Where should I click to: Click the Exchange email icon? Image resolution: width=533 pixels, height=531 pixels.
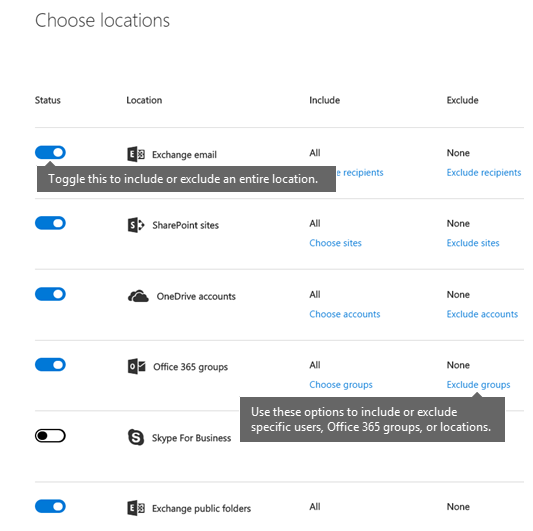point(136,154)
